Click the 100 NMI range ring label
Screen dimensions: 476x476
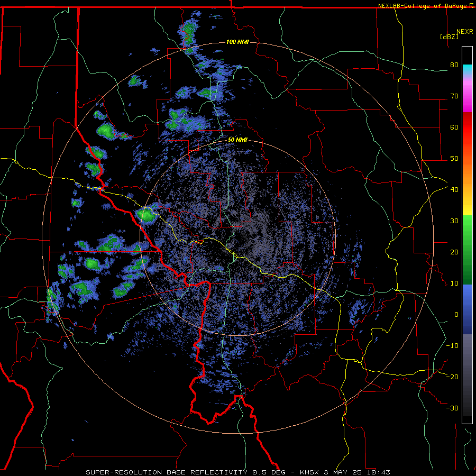point(237,42)
